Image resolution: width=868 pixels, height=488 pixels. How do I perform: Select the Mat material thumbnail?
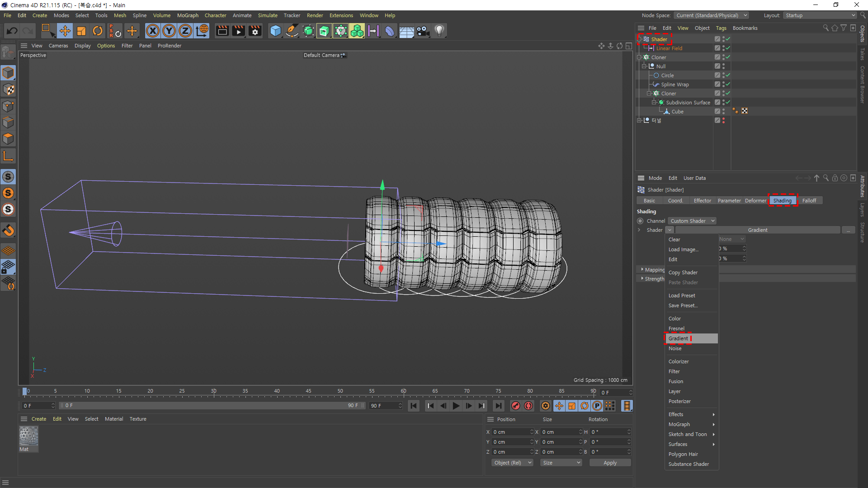click(x=28, y=436)
